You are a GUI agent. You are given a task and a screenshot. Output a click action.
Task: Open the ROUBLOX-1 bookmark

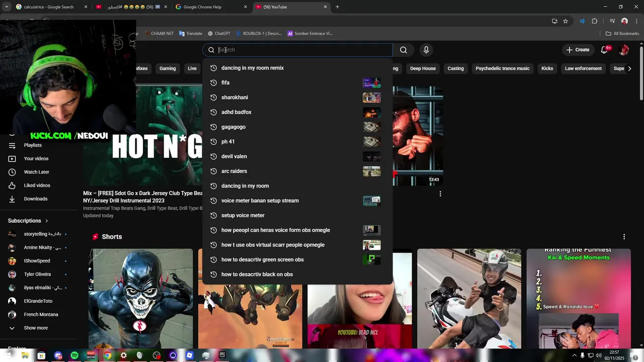click(x=259, y=34)
